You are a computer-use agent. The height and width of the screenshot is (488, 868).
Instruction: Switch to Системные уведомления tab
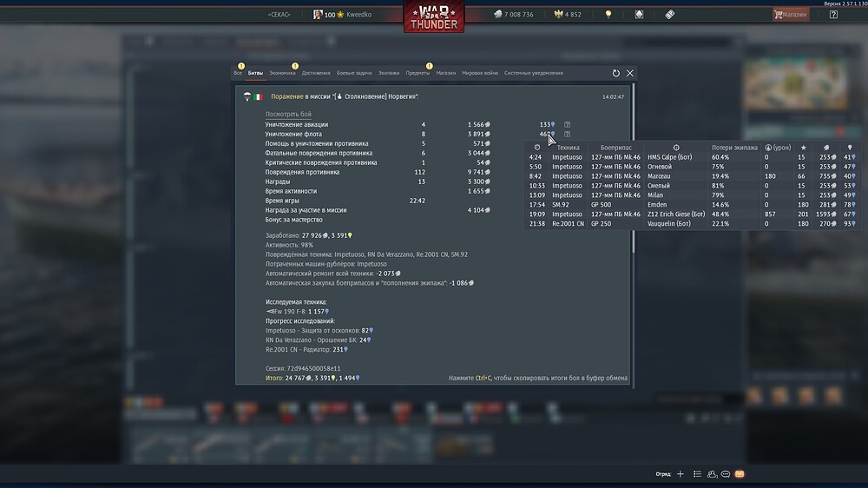pos(533,73)
